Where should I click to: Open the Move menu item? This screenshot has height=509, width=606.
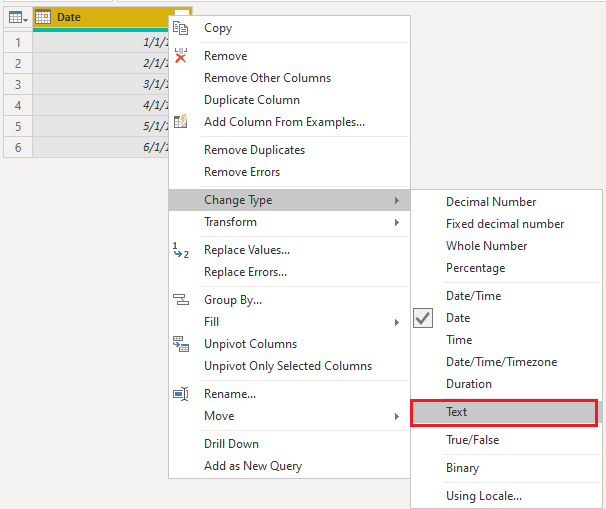[x=289, y=416]
